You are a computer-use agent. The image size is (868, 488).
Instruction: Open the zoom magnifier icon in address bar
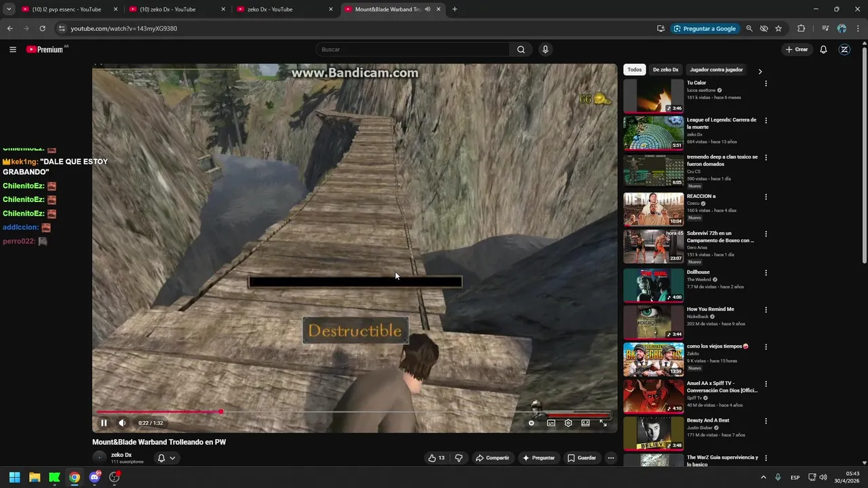pyautogui.click(x=749, y=28)
